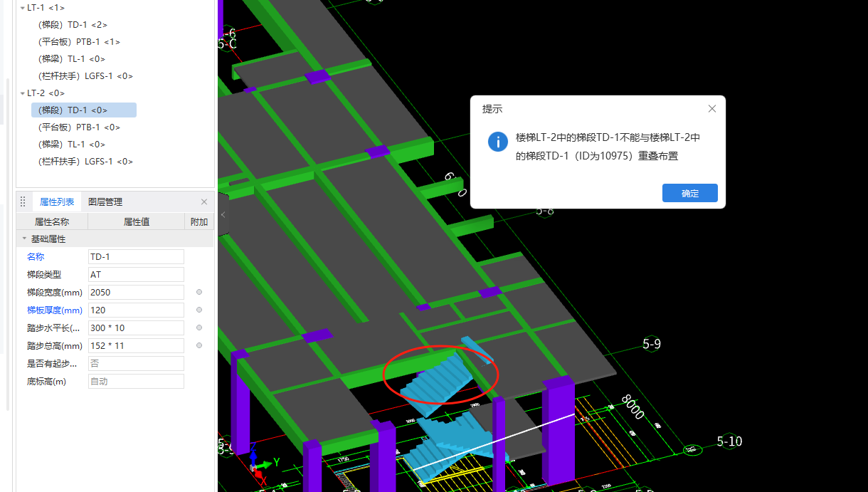Image resolution: width=868 pixels, height=492 pixels.
Task: Edit the 踏步水平长 field showing 300 * 10
Action: pyautogui.click(x=136, y=328)
